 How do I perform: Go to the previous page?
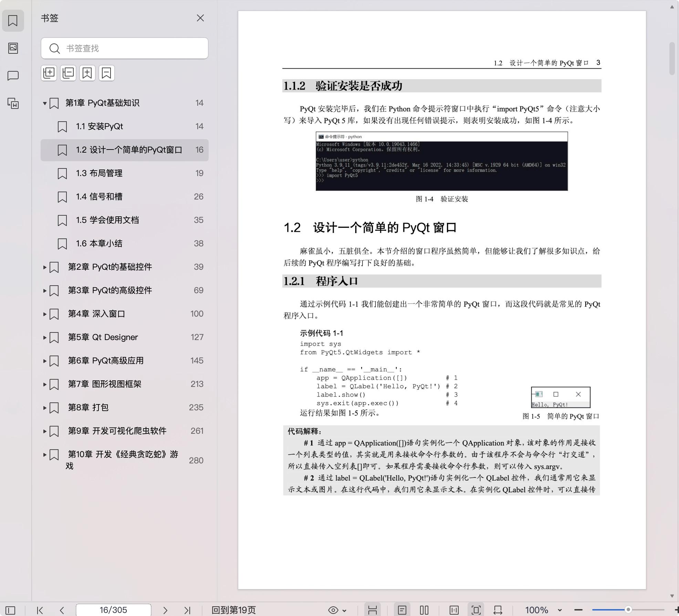(62, 610)
